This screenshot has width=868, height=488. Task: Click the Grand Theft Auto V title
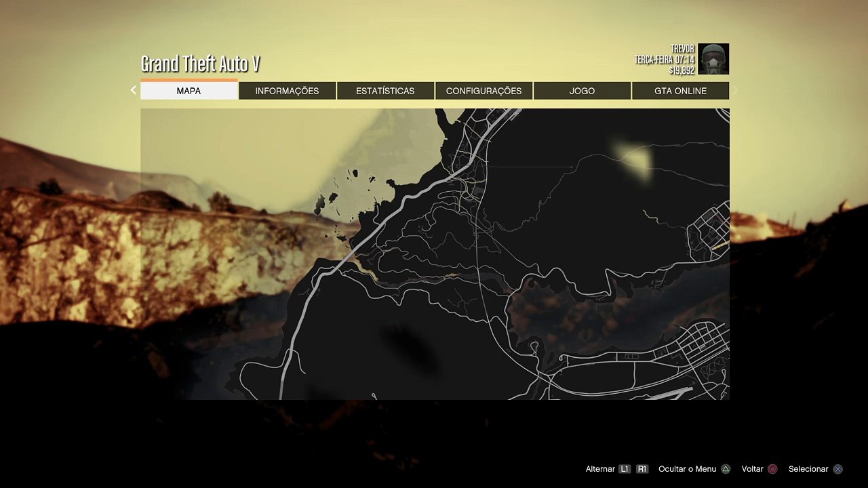click(x=201, y=64)
